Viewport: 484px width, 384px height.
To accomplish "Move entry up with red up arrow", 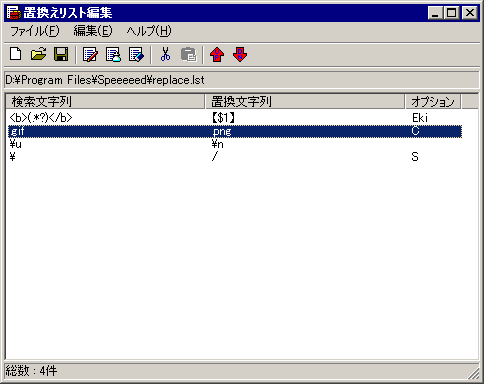I will [x=217, y=54].
